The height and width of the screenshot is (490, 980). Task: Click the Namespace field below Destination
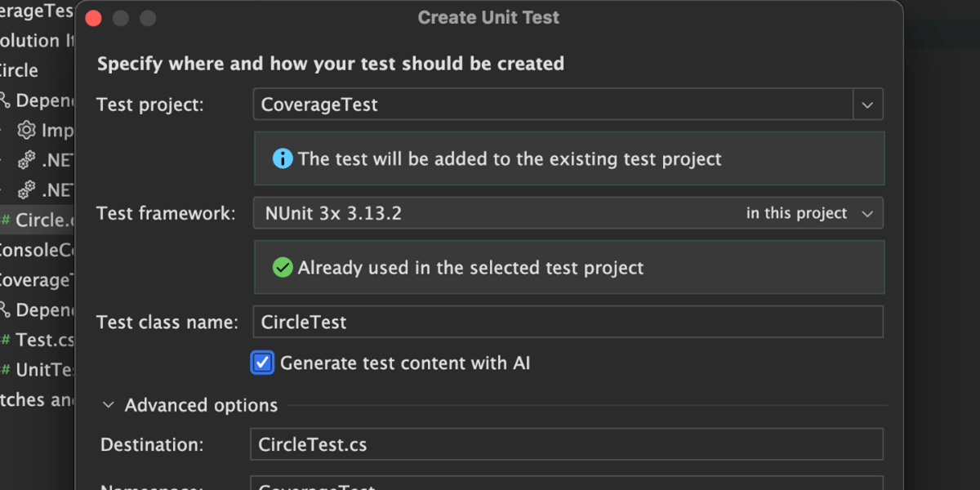pyautogui.click(x=565, y=485)
